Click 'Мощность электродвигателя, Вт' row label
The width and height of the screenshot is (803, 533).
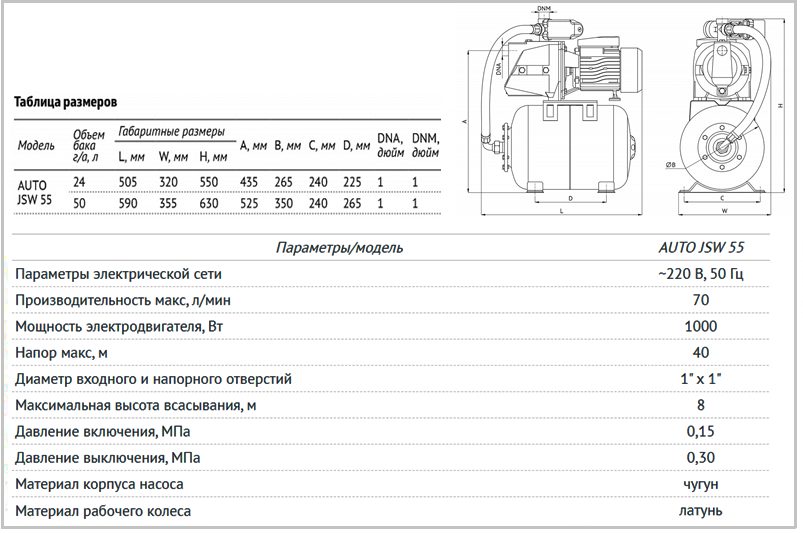pos(119,327)
